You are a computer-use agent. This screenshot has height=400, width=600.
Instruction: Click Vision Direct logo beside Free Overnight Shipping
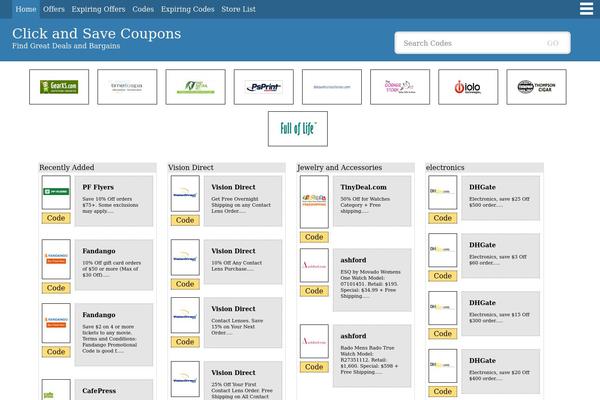pos(185,193)
